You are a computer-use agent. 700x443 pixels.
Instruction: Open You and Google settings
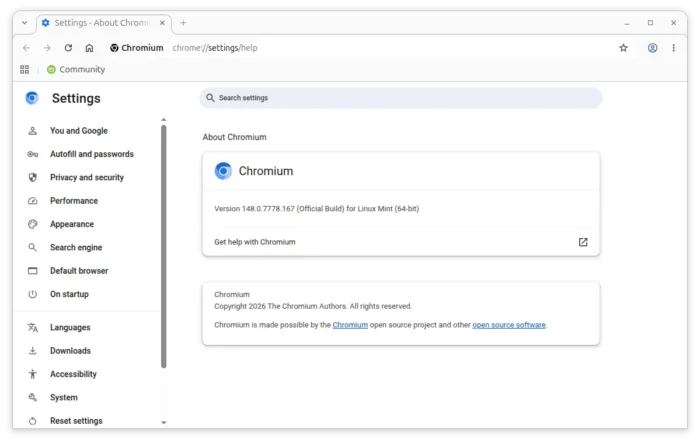pyautogui.click(x=79, y=131)
